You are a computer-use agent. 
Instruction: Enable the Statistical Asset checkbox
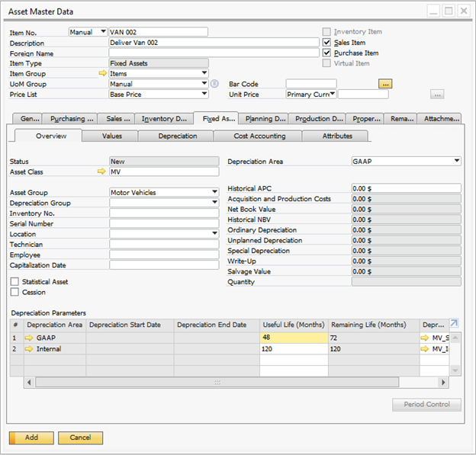tap(14, 281)
